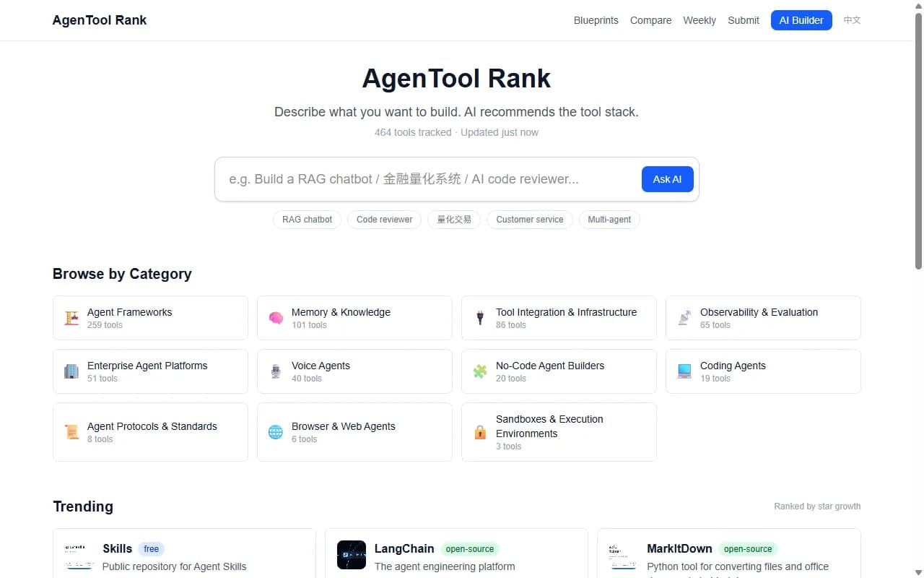Click the Coding Agents laptop icon

click(684, 371)
